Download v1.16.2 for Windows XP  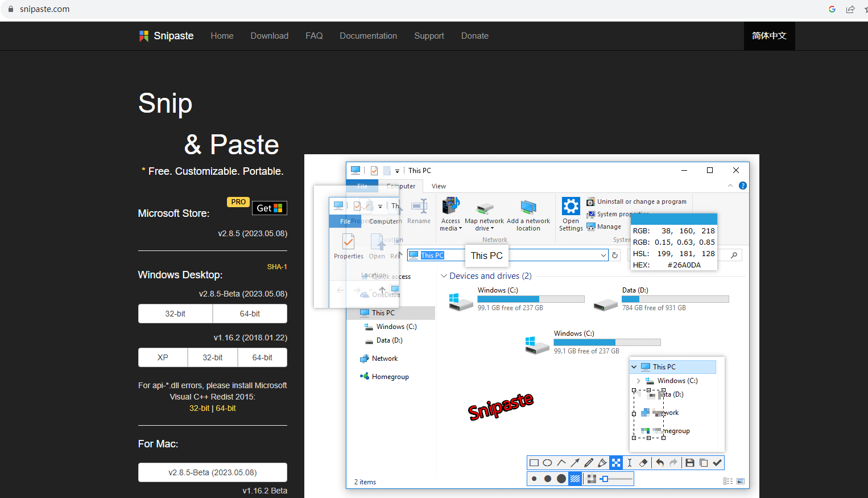(x=163, y=357)
